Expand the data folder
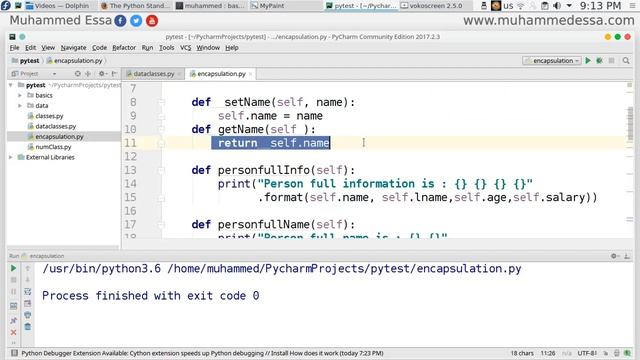Viewport: 640px width, 360px height. (20, 105)
